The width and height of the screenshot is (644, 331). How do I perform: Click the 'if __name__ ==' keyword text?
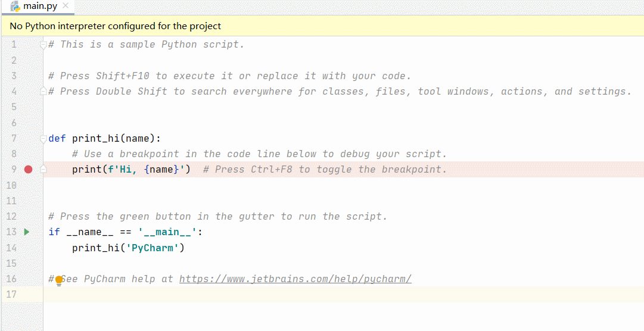[89, 232]
